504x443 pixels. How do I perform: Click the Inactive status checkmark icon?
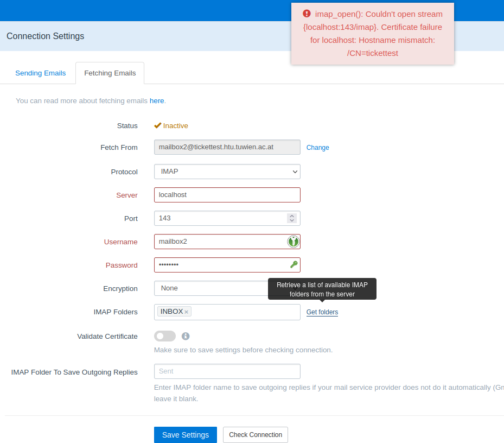coord(157,125)
